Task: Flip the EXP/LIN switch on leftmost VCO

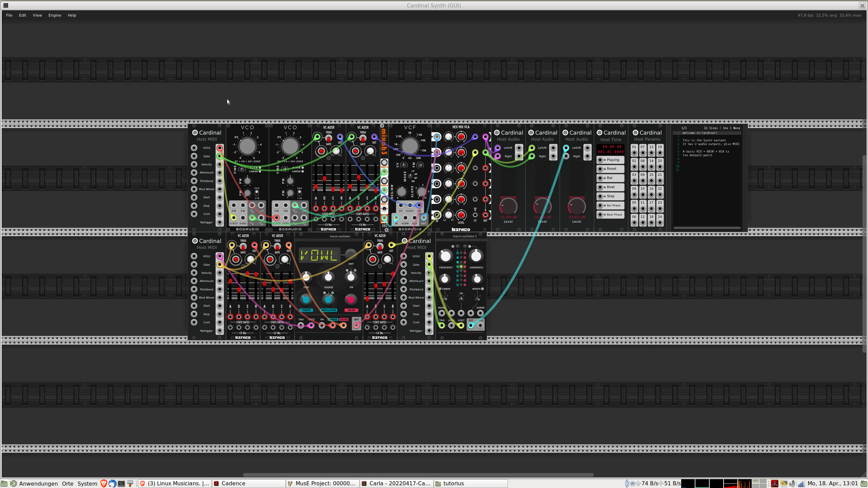Action: click(257, 193)
